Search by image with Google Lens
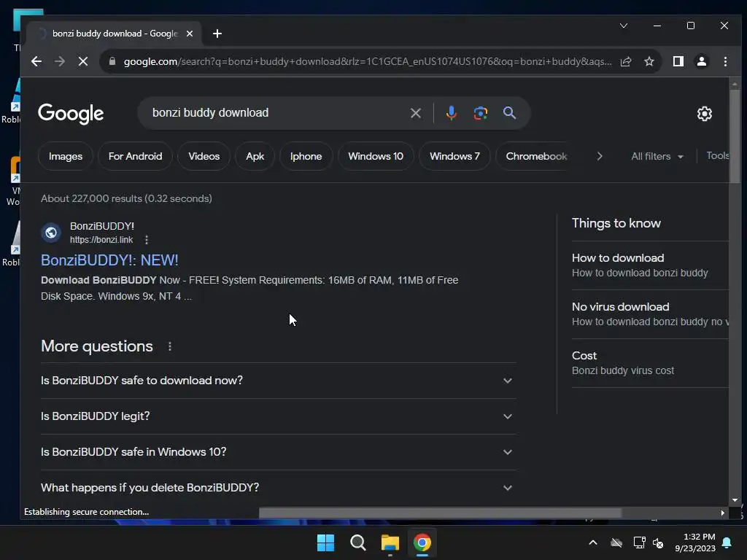 [x=480, y=113]
